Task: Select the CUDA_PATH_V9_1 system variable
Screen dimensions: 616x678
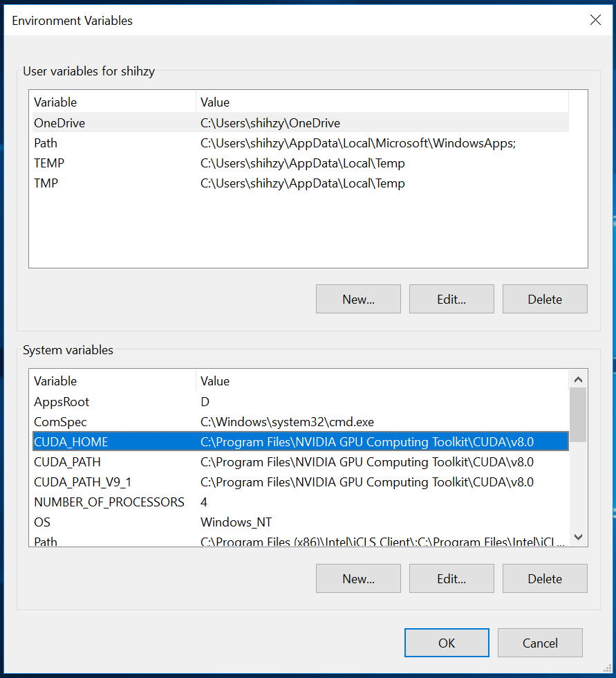Action: (x=301, y=482)
